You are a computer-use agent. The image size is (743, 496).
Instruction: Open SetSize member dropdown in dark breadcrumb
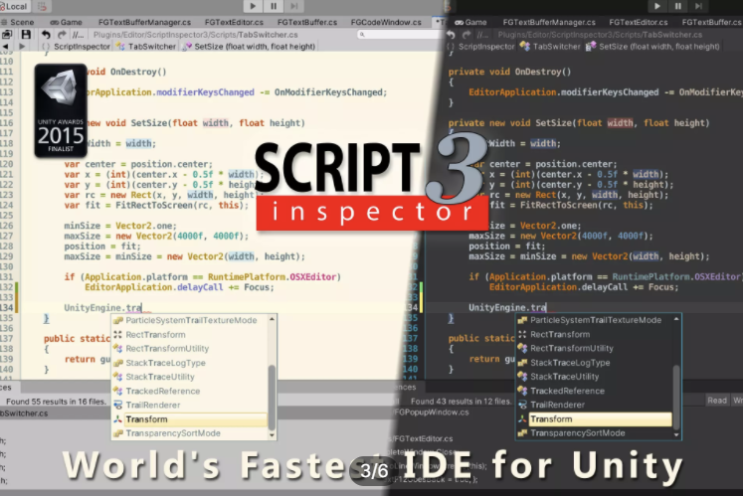[x=653, y=46]
